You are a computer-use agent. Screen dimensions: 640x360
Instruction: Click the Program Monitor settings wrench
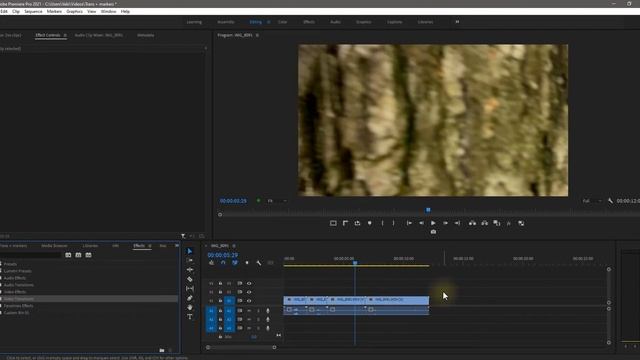[610, 201]
